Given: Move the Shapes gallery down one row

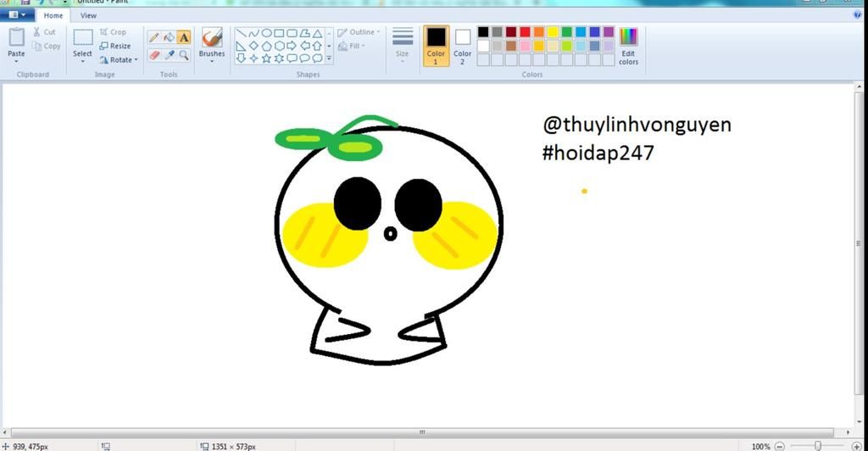Looking at the screenshot, I should (x=329, y=46).
